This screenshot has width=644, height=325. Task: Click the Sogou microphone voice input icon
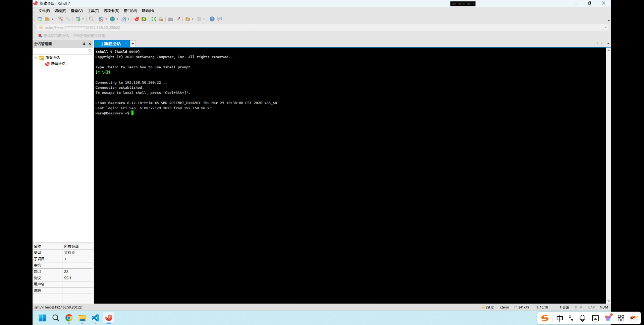583,318
